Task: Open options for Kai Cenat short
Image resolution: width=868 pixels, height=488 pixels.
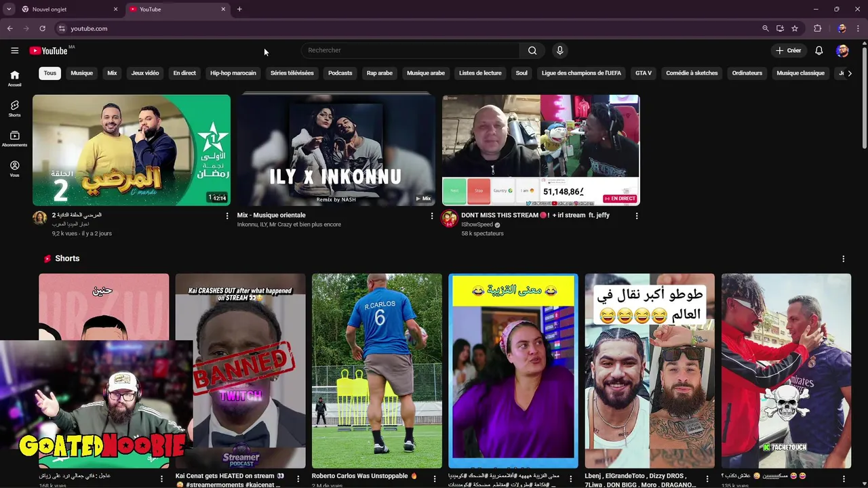Action: 298,479
